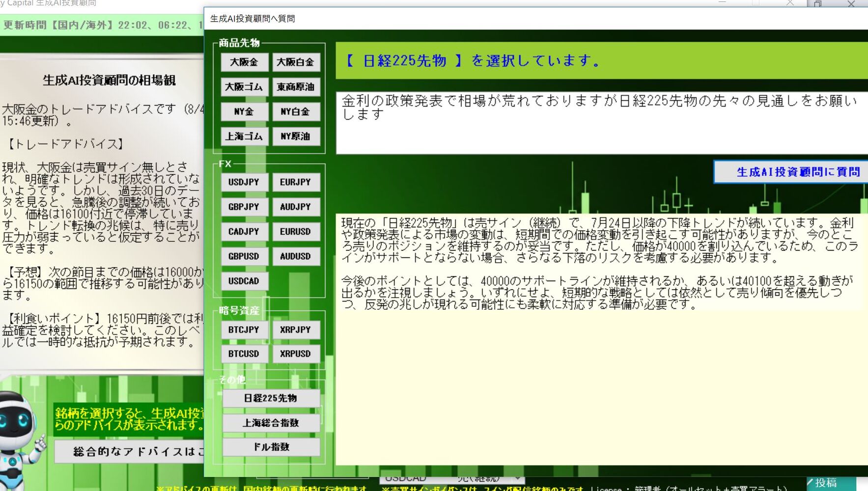Pick AUDUSD currency pair
Screen dimensions: 868x491
296,256
